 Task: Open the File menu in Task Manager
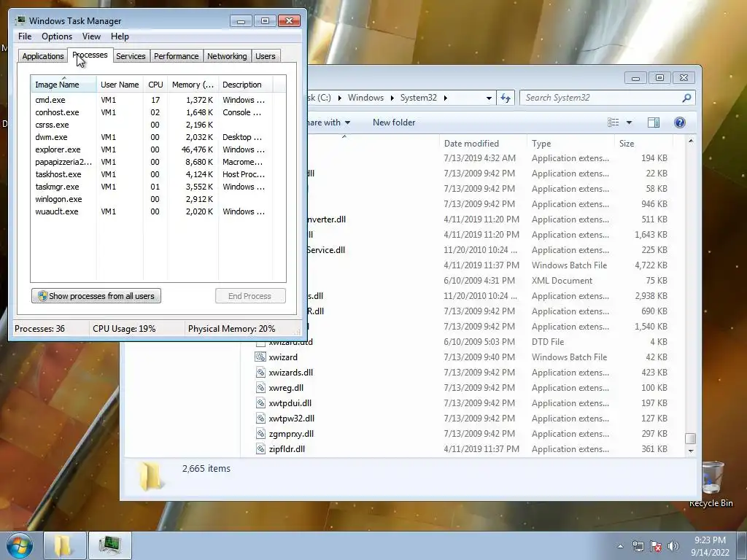point(25,36)
